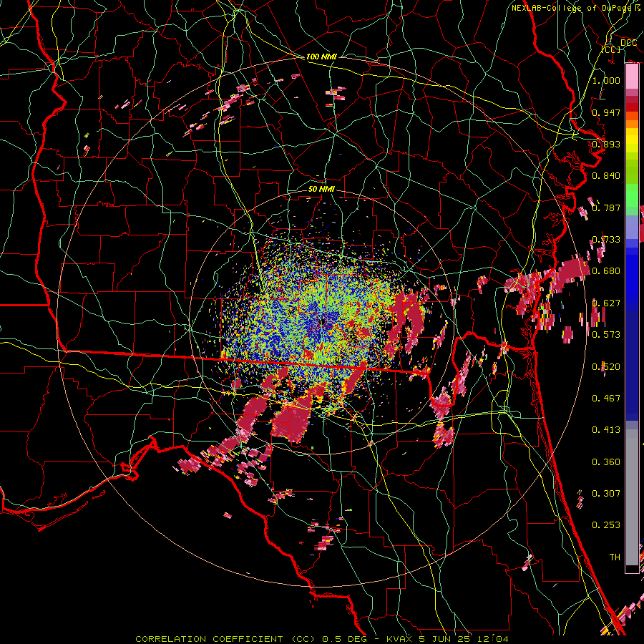Click the TH threshold label
The width and height of the screenshot is (644, 644).
(x=615, y=557)
